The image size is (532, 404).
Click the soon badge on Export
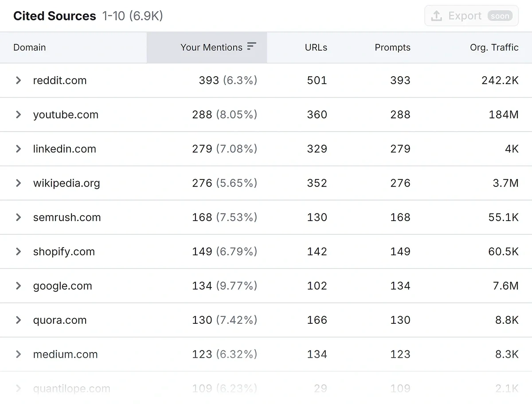tap(500, 16)
